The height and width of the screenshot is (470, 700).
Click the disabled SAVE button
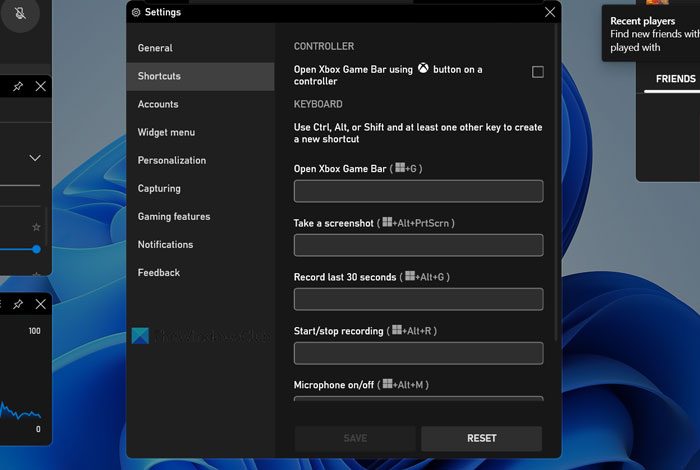355,438
